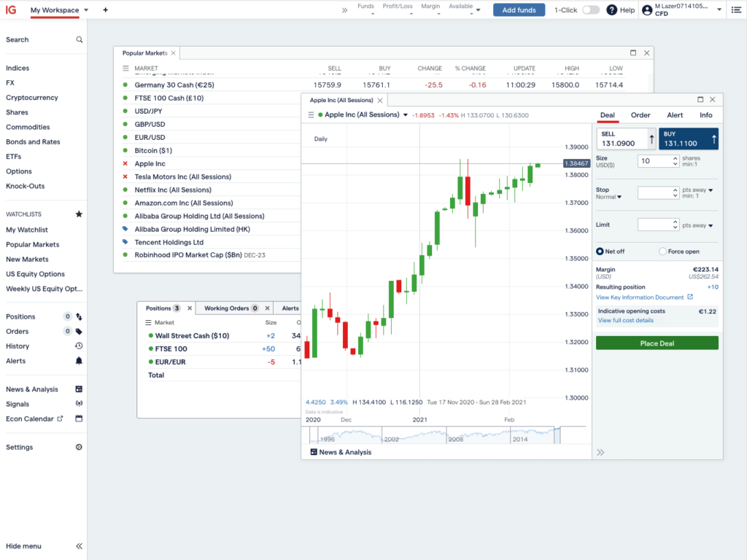The image size is (747, 560).
Task: Open the Alerts tab in positions panel
Action: pos(290,308)
